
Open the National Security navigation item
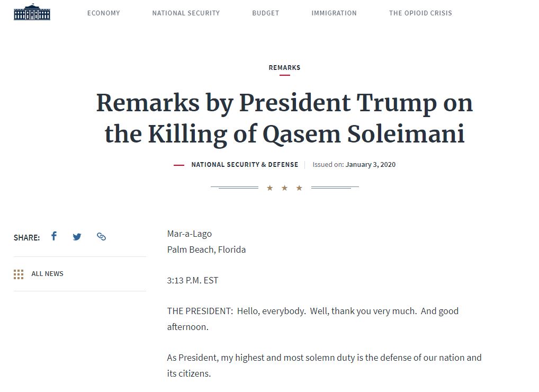186,13
